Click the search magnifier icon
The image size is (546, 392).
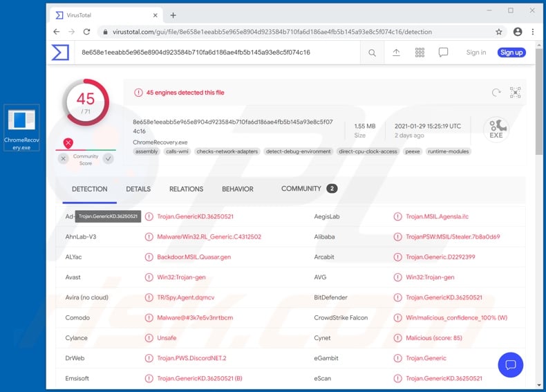372,53
